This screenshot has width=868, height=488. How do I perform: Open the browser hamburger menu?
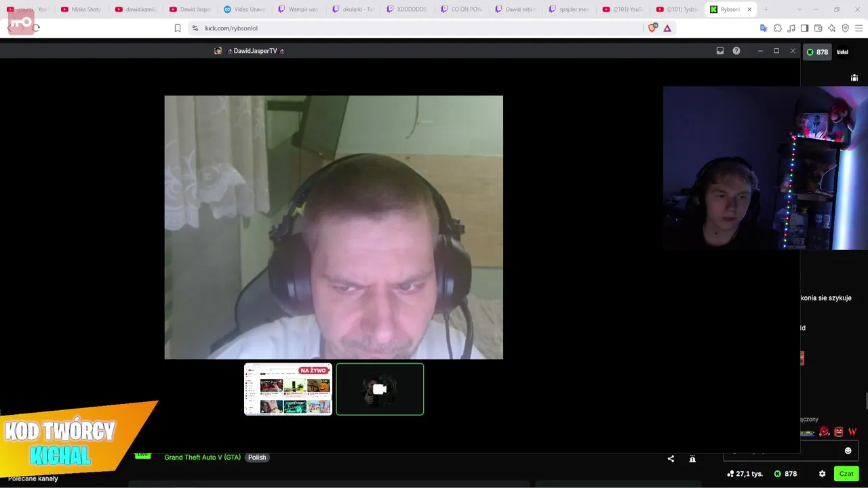coord(858,28)
